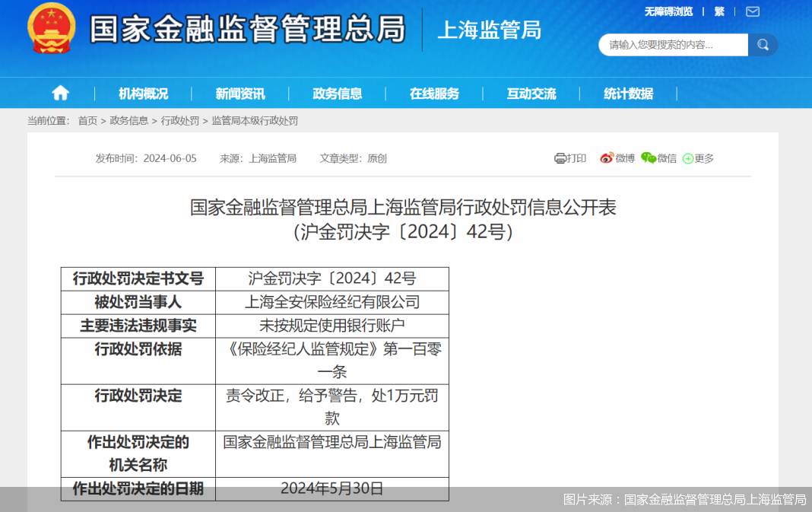Click the home icon in navigation bar
The image size is (812, 512).
click(60, 93)
